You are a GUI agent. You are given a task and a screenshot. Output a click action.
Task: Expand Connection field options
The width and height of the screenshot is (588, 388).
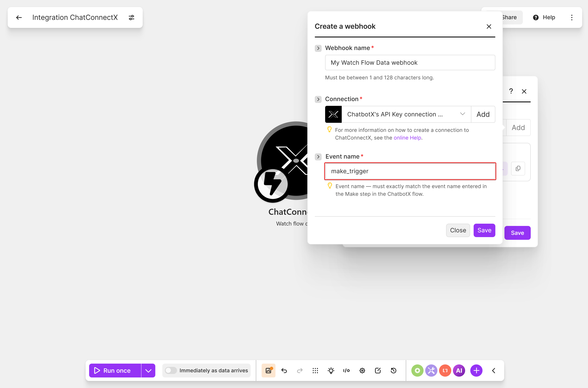click(x=318, y=99)
